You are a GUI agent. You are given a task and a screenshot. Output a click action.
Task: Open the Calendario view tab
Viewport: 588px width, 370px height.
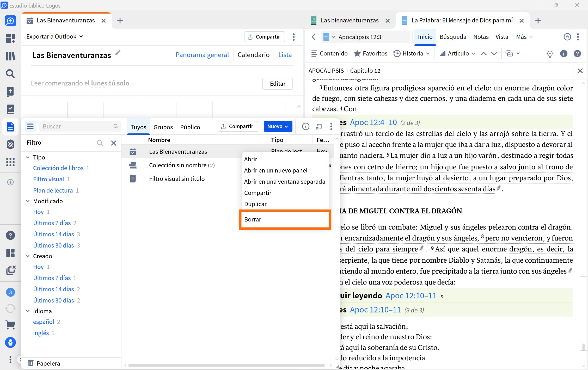pyautogui.click(x=253, y=55)
